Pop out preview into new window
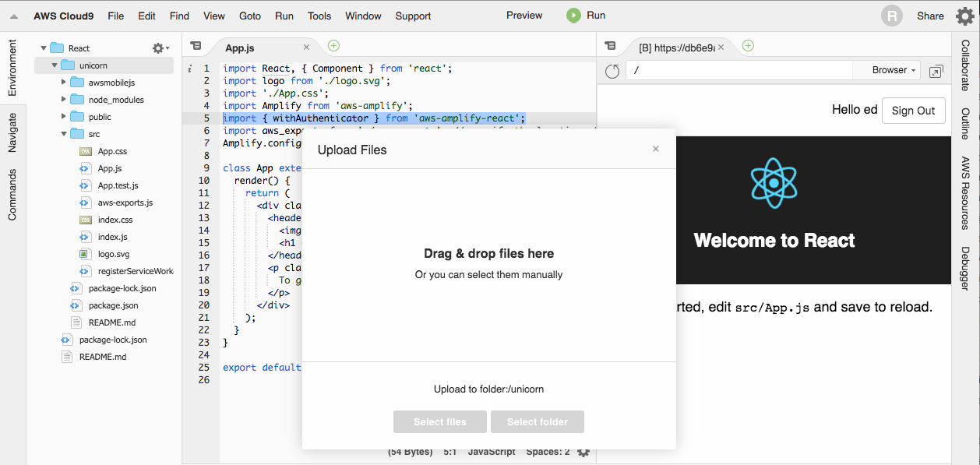The width and height of the screenshot is (980, 465). click(x=936, y=71)
